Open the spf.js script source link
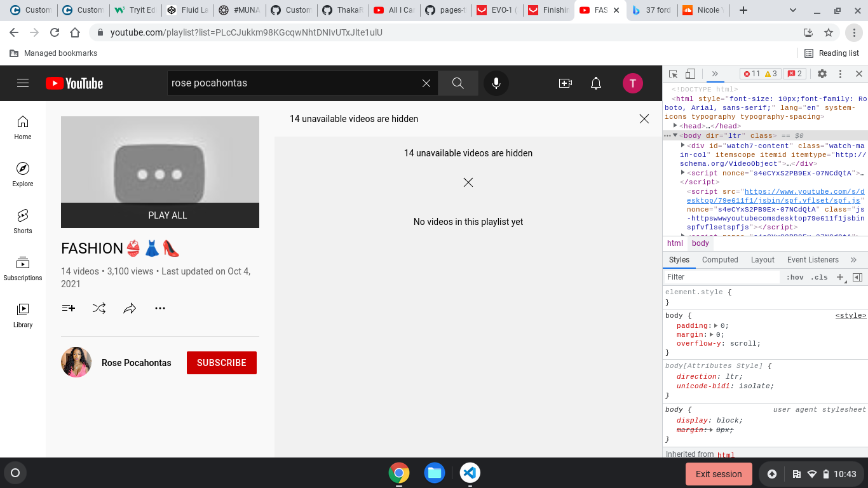The height and width of the screenshot is (488, 868). click(x=775, y=196)
